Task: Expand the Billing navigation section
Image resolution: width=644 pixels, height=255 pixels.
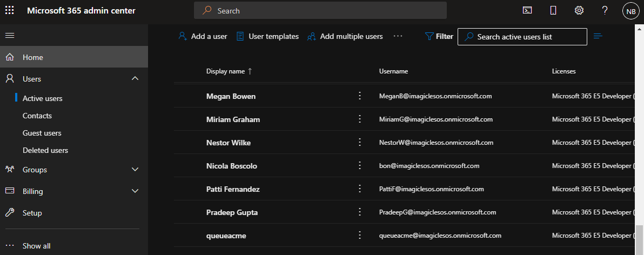Action: click(135, 191)
